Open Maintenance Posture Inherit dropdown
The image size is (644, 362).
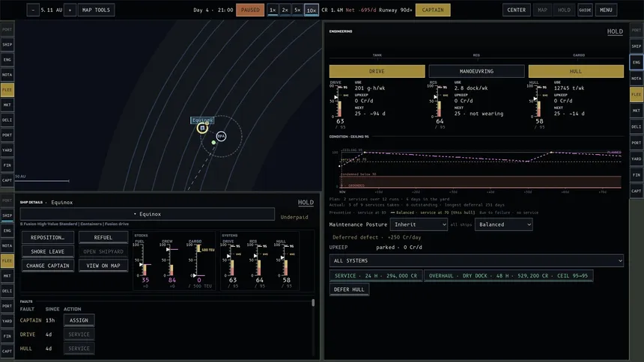pos(419,224)
